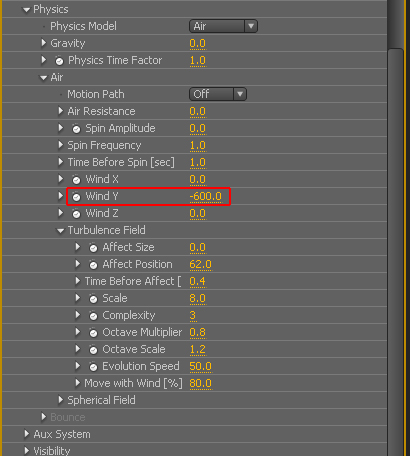This screenshot has height=456, width=410.
Task: Toggle stopwatch for Wind Y
Action: point(76,197)
